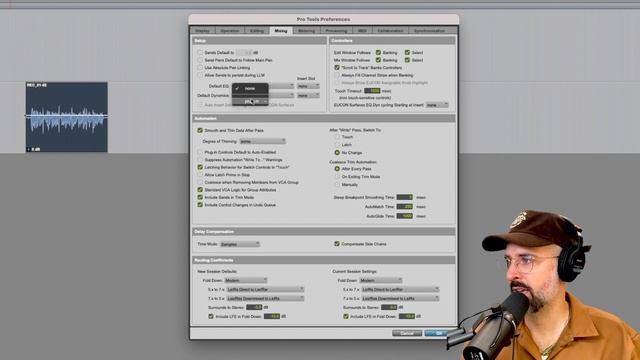Switch to the MIDI tab
The height and width of the screenshot is (360, 640).
(362, 31)
